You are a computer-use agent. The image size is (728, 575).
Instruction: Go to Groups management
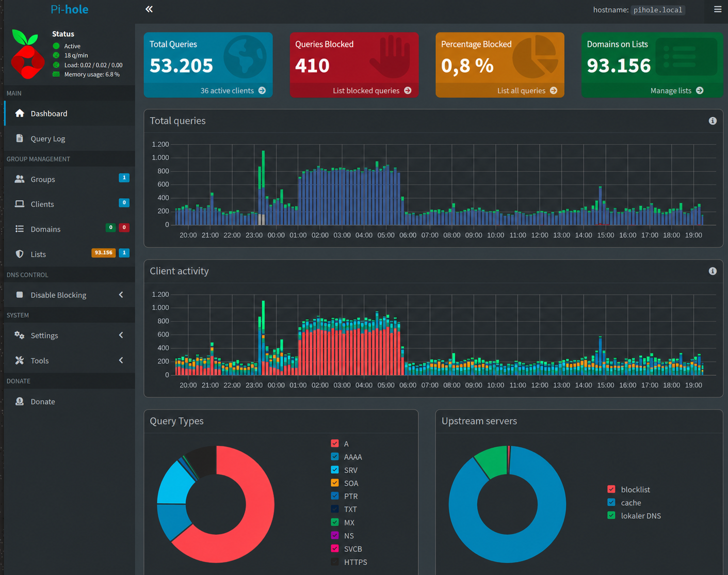coord(69,179)
